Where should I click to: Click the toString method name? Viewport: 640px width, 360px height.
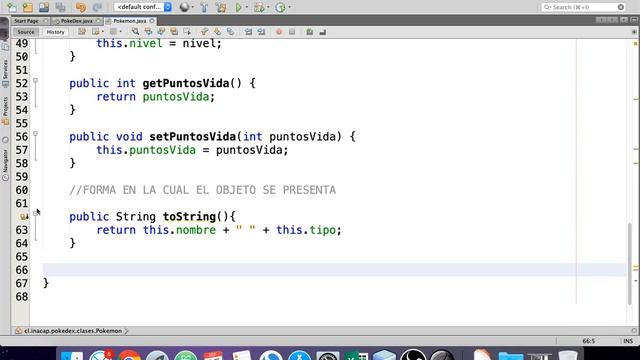tap(189, 217)
